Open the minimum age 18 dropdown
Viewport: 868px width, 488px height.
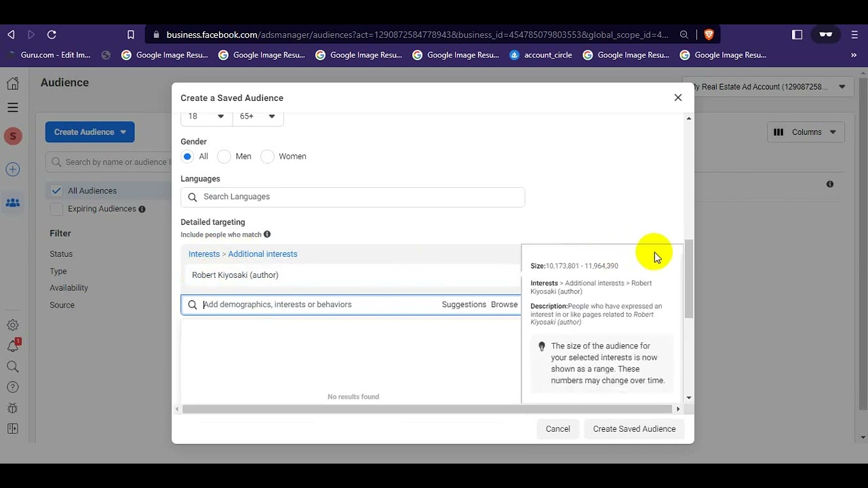[206, 117]
